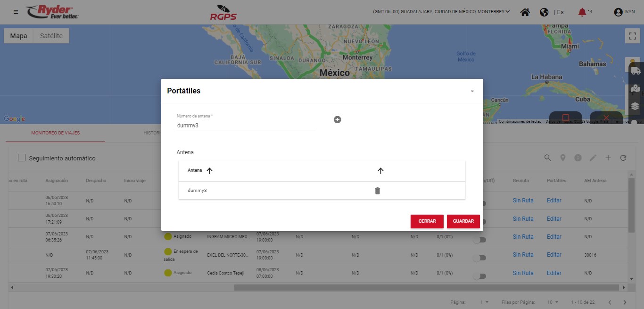Image resolution: width=644 pixels, height=309 pixels.
Task: Switch to Monitoreo de Viajes tab
Action: point(56,133)
